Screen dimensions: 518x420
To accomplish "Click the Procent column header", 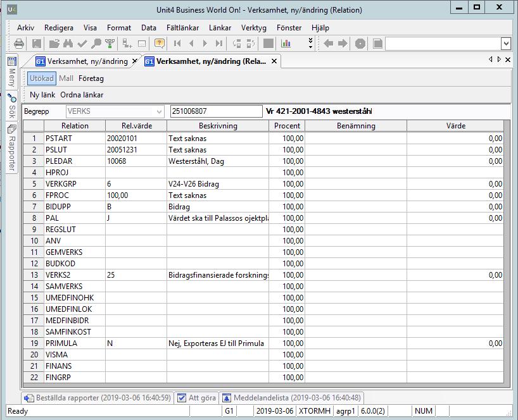I will 287,126.
